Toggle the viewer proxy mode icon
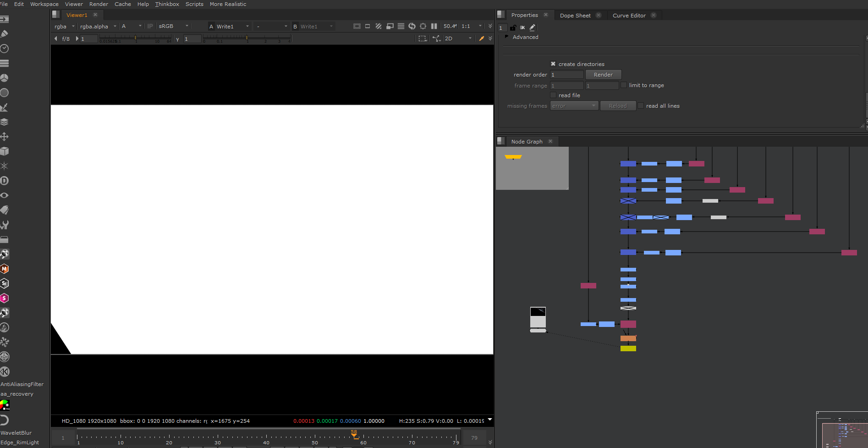 390,26
